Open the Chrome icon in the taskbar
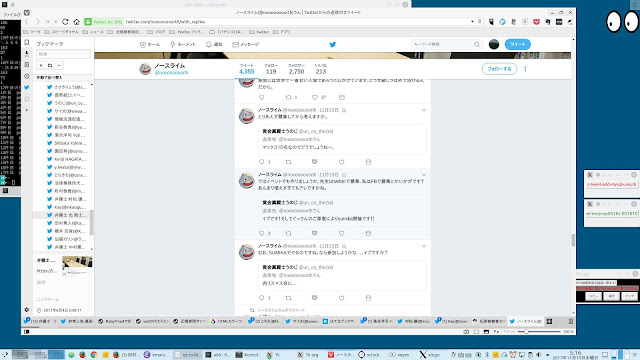The image size is (640, 360). (x=94, y=355)
